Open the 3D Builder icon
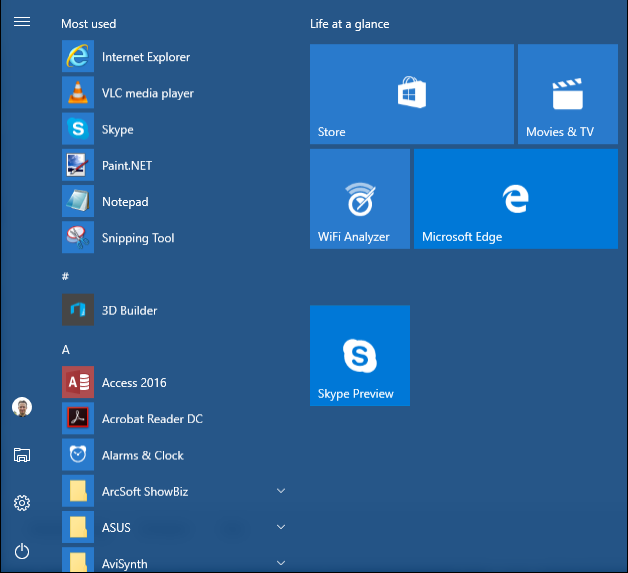This screenshot has height=573, width=628. [78, 310]
